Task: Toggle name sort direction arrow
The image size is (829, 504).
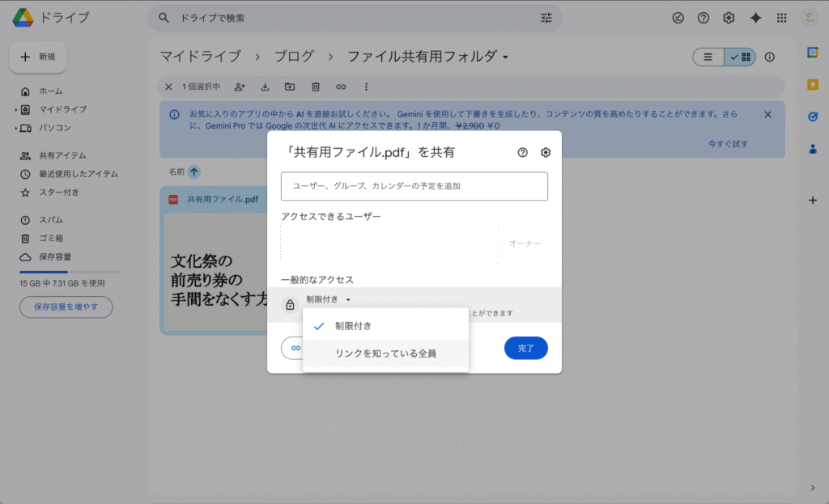Action: point(194,172)
